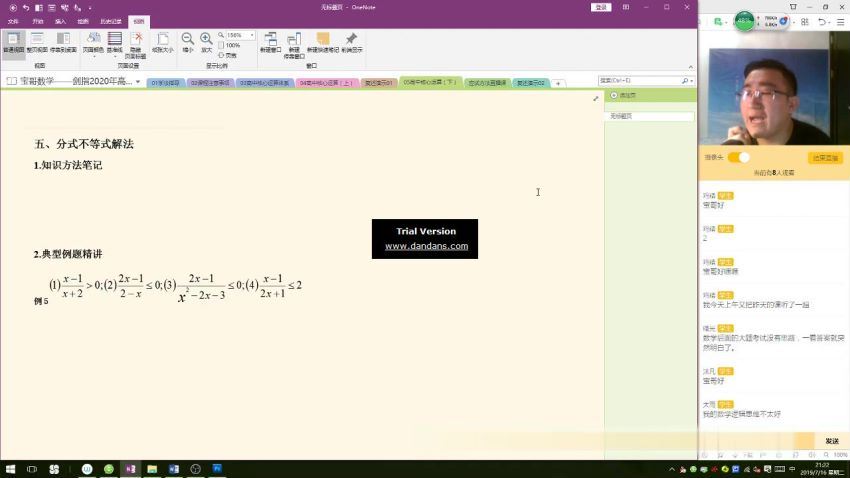Open the teal section tab ending in 02
850x478 pixels.
pos(530,83)
